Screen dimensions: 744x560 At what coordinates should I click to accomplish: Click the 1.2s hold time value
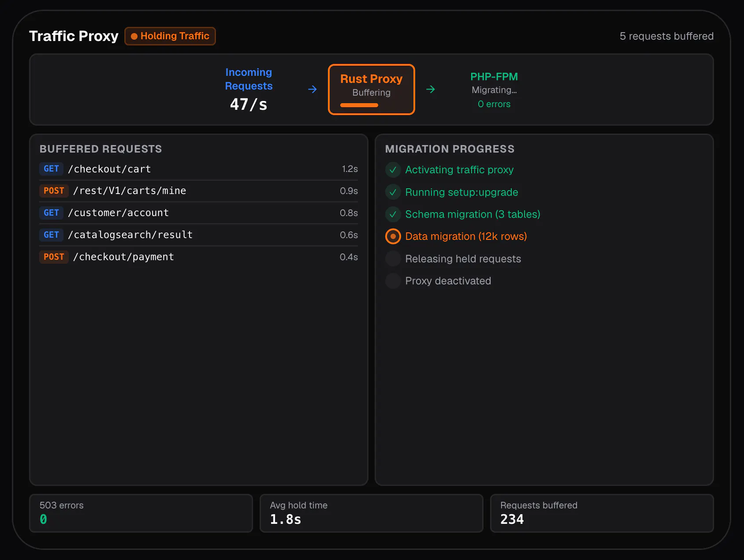(x=350, y=169)
